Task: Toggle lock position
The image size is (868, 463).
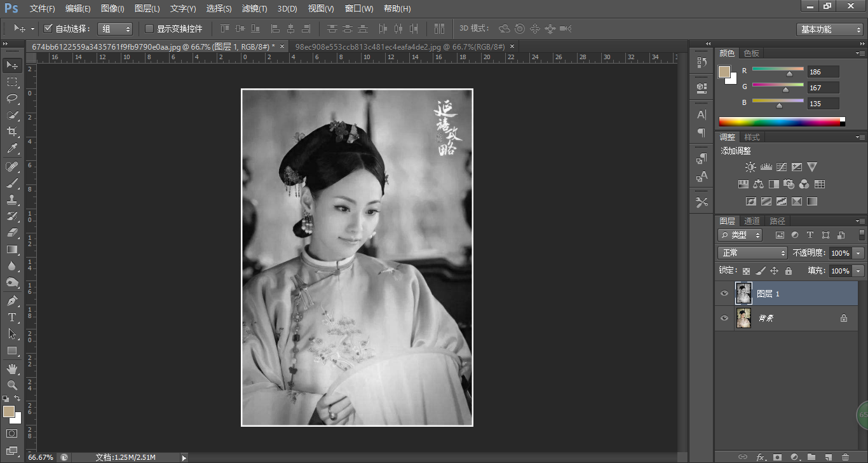Action: (774, 271)
